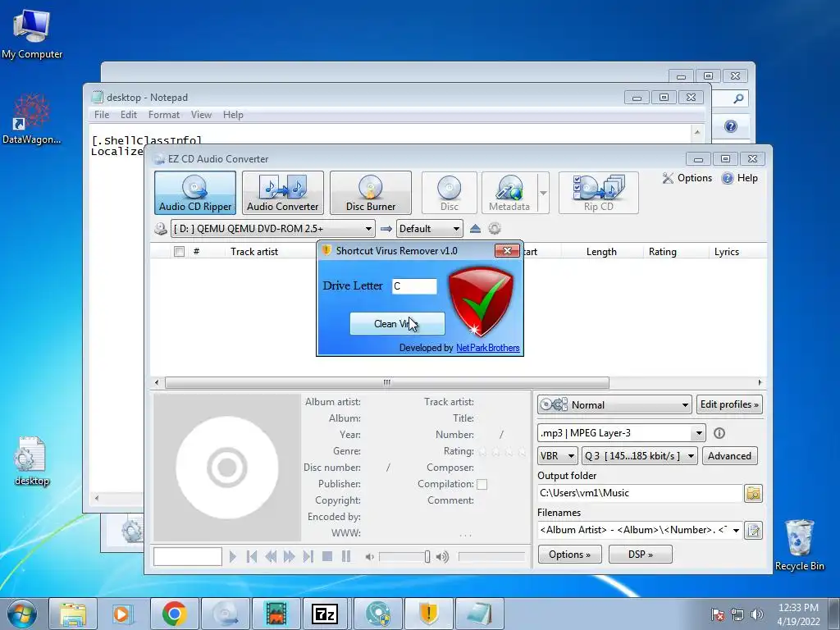Click the drive settings gear icon
Image resolution: width=840 pixels, height=630 pixels.
495,229
